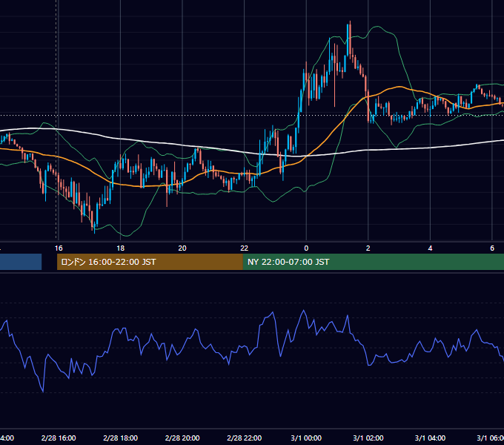Click hour label 2 on price chart axis

click(368, 248)
